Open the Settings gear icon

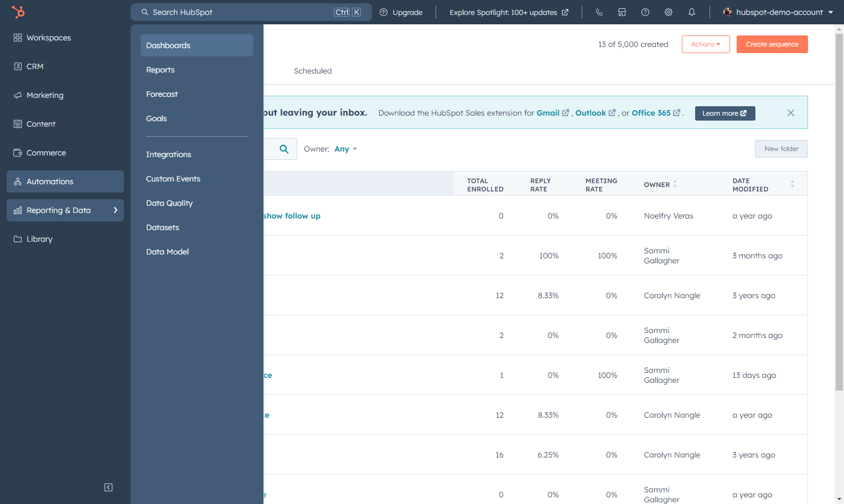[x=669, y=12]
